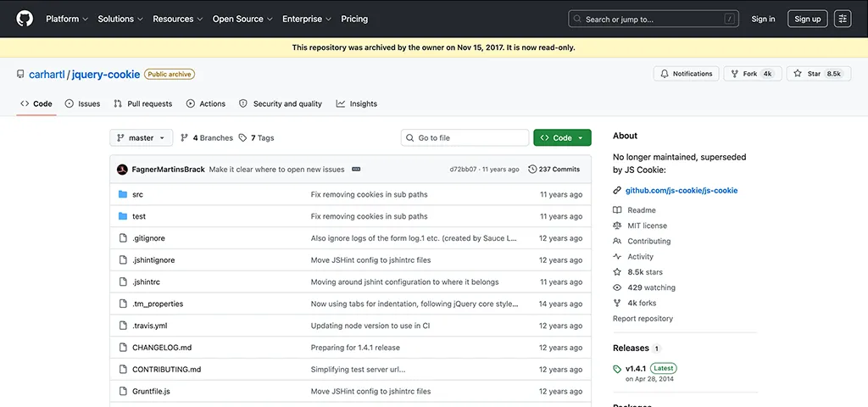The image size is (868, 407).
Task: Open the Resources dropdown
Action: tap(178, 19)
